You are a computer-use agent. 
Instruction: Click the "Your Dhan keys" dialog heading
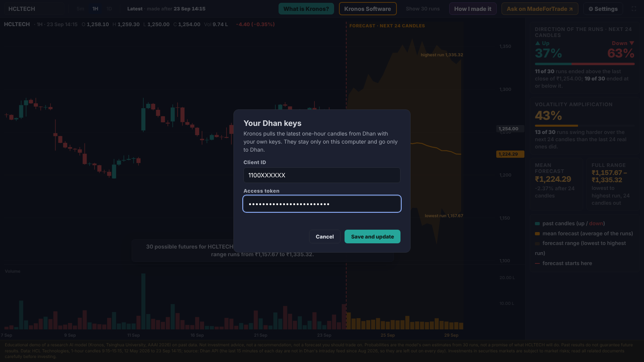(272, 123)
